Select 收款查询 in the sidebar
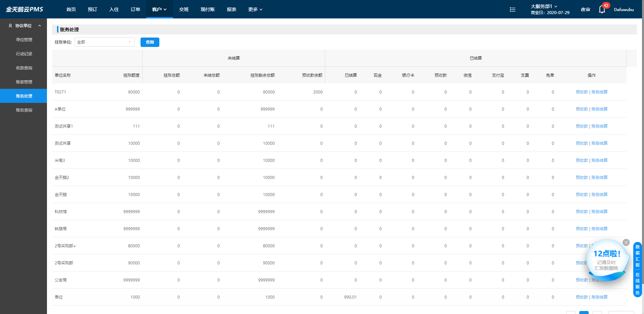The width and height of the screenshot is (644, 314). [23, 68]
